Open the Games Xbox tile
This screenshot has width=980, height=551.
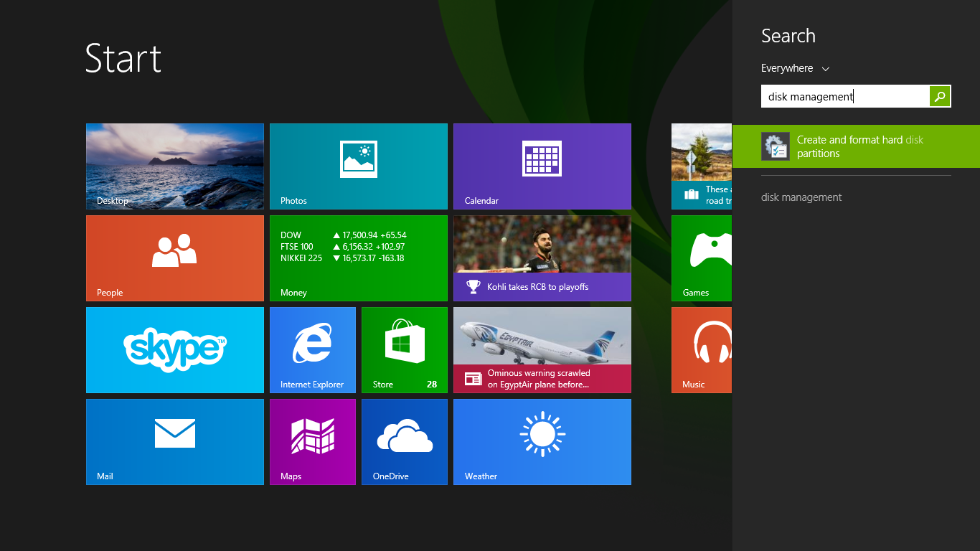click(702, 258)
